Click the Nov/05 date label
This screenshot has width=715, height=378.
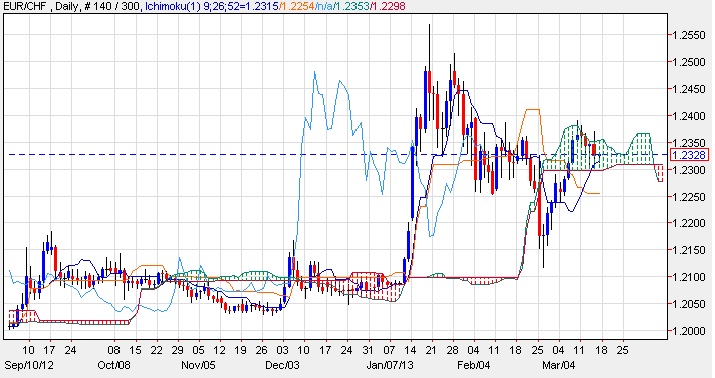pyautogui.click(x=198, y=365)
